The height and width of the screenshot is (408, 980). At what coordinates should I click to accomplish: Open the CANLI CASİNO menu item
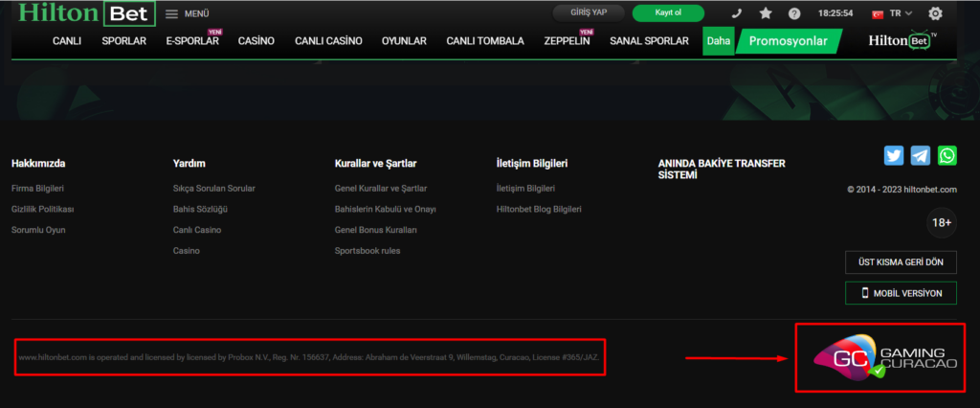(329, 41)
